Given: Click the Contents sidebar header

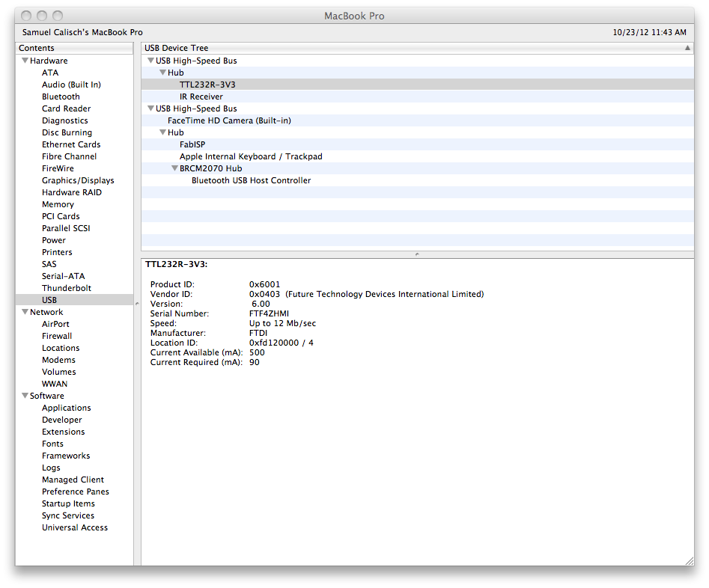Looking at the screenshot, I should point(75,48).
